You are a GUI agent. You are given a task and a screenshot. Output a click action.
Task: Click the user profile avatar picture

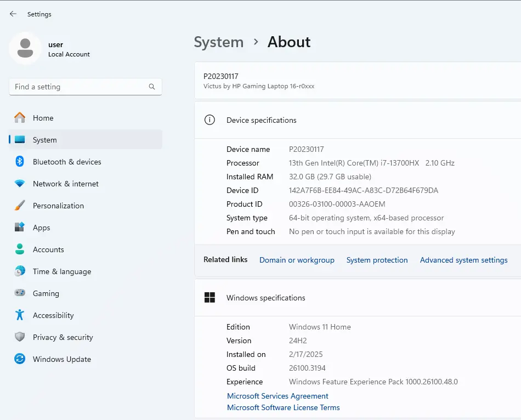pyautogui.click(x=25, y=49)
